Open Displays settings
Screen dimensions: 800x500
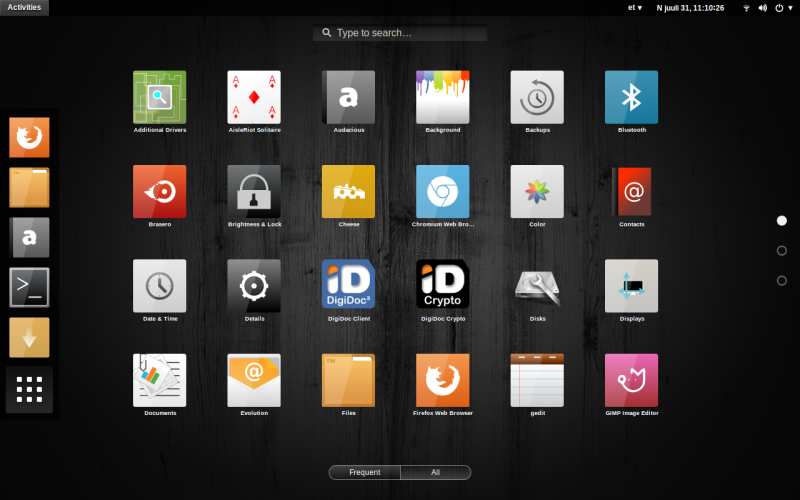(x=632, y=286)
